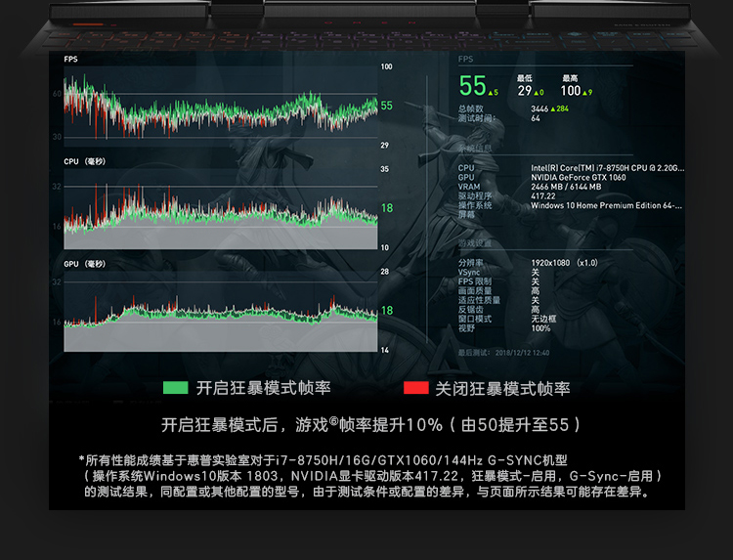Click the CPU value Intel(R) Core(TM) i7-8750H
Screen dimensions: 733x560
[x=607, y=168]
